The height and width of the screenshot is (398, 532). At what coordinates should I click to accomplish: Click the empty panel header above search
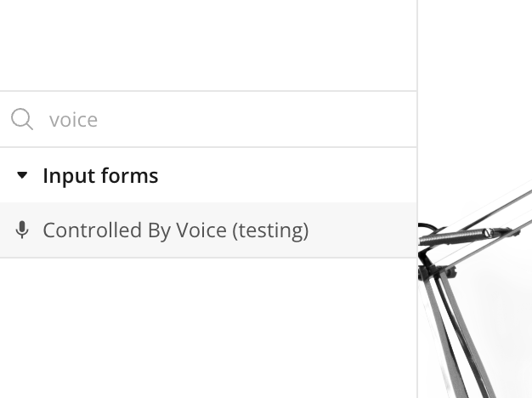(208, 45)
